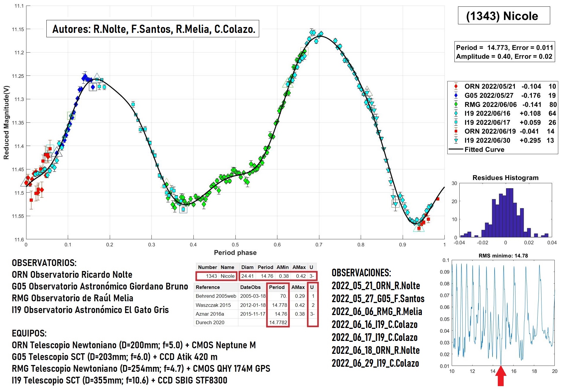Click the blue diamond legend marker
The height and width of the screenshot is (392, 565).
click(456, 95)
